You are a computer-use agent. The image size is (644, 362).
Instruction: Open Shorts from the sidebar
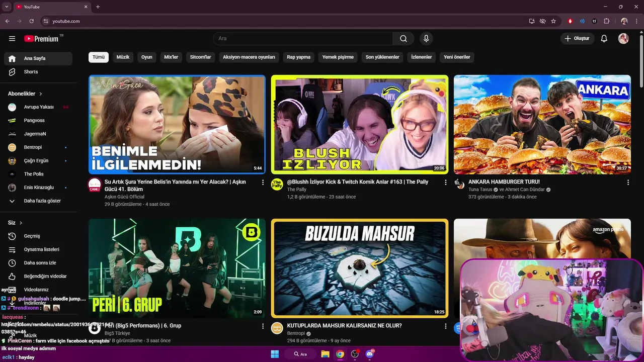pyautogui.click(x=38, y=72)
